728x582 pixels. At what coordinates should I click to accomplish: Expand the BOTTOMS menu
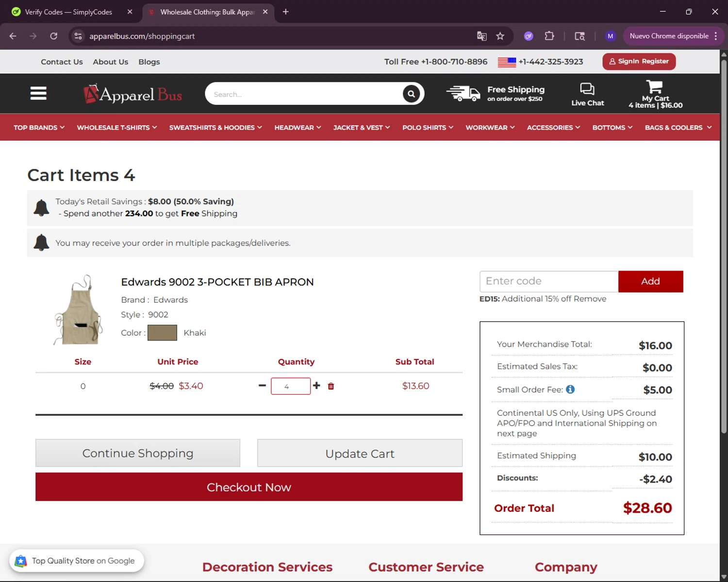click(612, 128)
